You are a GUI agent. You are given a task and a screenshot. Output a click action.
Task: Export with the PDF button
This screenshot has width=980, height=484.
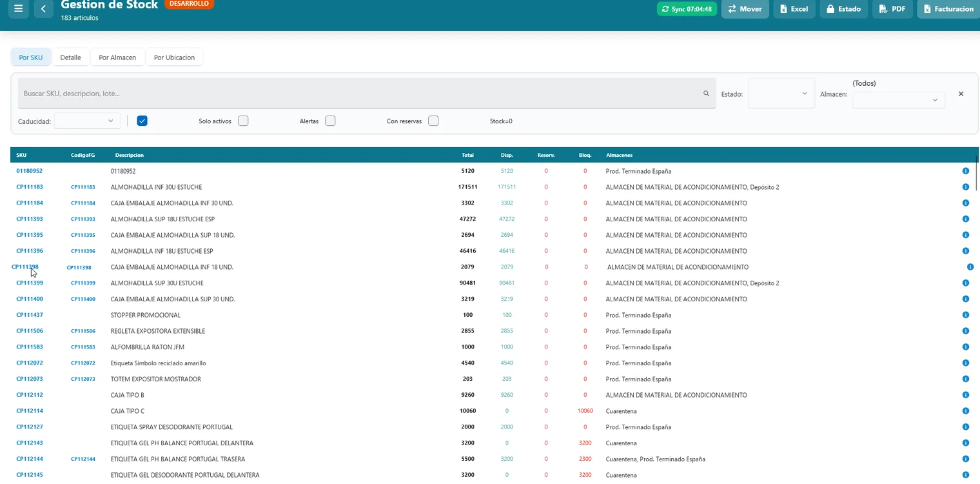click(892, 9)
